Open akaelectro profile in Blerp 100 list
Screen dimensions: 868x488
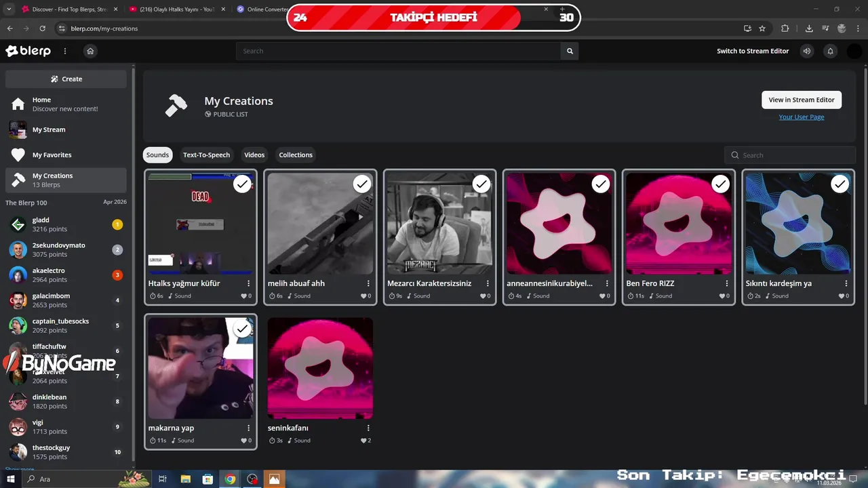(66, 274)
